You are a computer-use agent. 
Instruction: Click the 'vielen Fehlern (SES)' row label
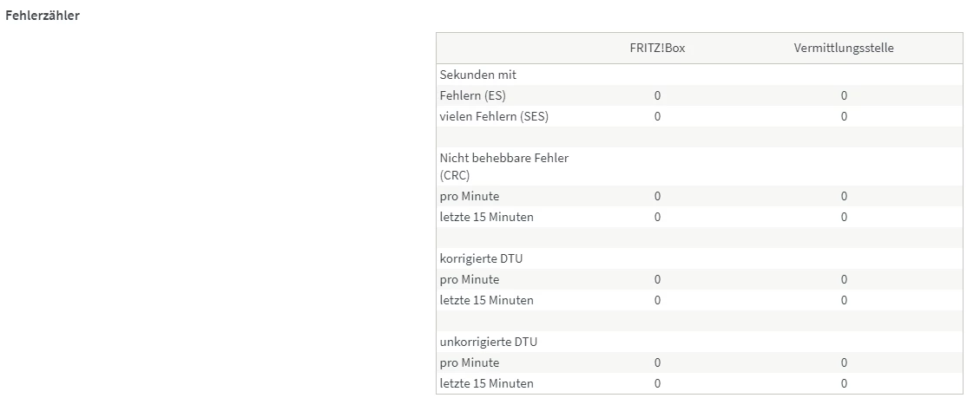click(494, 116)
